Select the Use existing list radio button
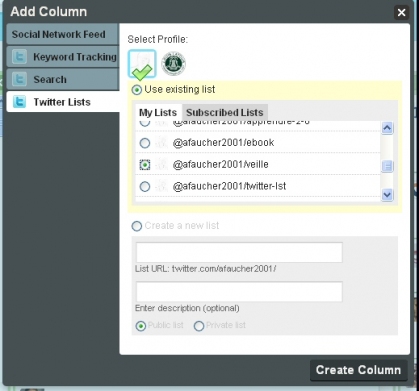The image size is (419, 391). pyautogui.click(x=137, y=90)
